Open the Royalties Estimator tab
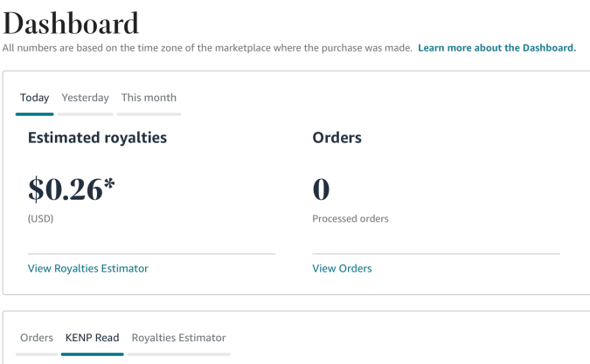Screen dimensions: 590x364 [x=178, y=338]
